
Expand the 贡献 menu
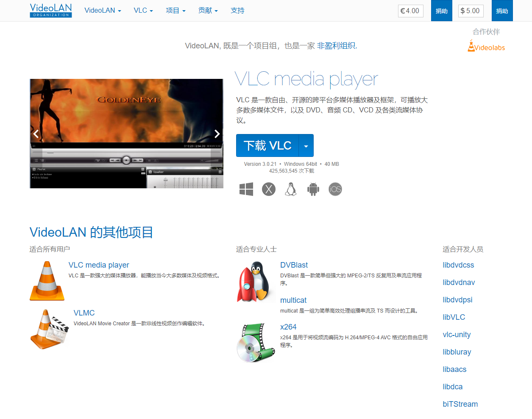pyautogui.click(x=208, y=11)
